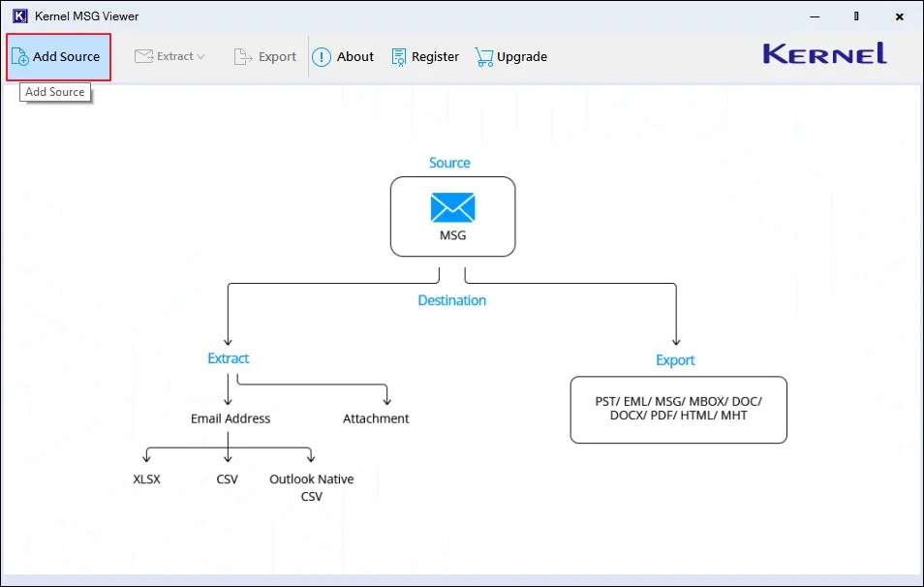Click the Outlook Native CSV label

pyautogui.click(x=312, y=487)
